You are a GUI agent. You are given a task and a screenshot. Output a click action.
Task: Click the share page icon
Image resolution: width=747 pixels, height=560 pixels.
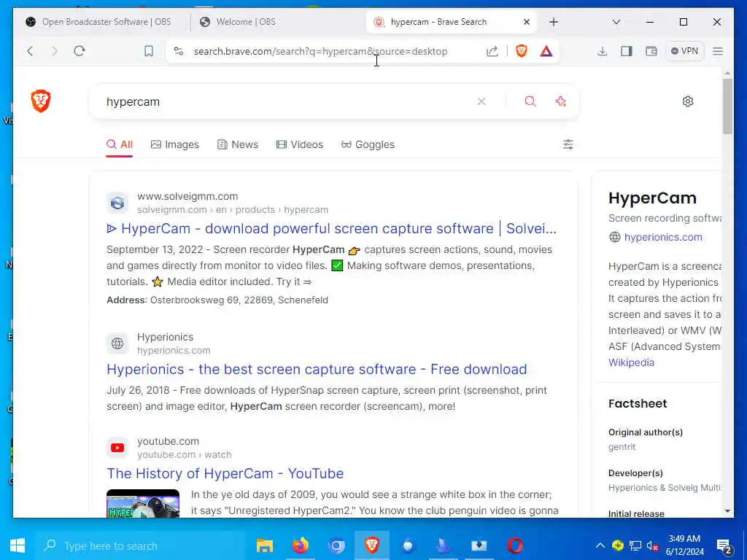(x=492, y=51)
